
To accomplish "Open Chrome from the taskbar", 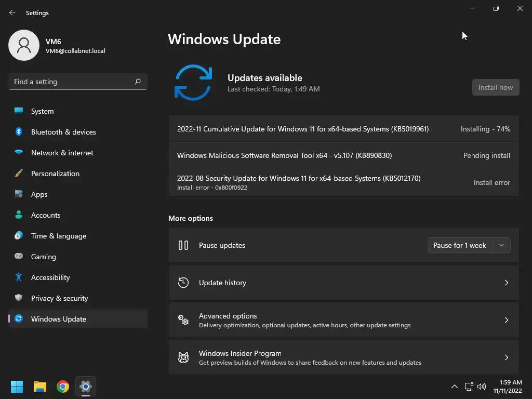I will (63, 387).
